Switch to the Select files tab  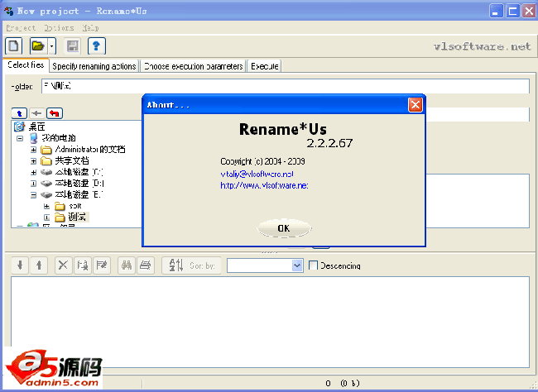tap(26, 65)
